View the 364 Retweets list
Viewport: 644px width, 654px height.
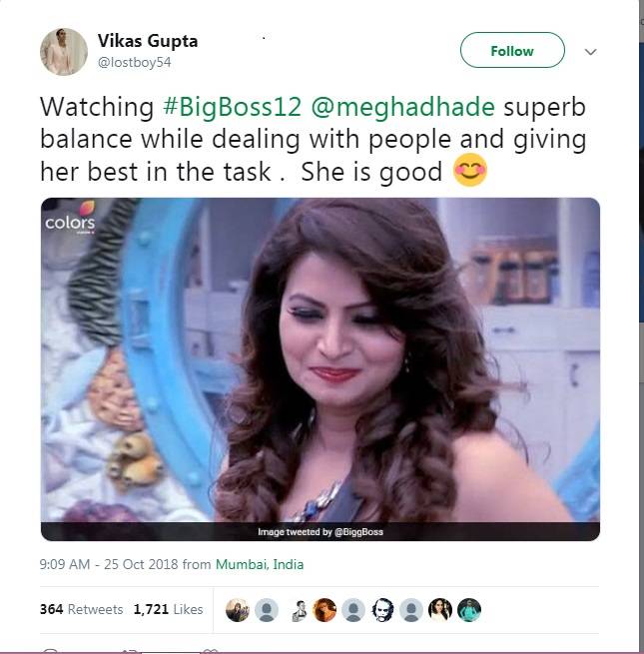81,609
